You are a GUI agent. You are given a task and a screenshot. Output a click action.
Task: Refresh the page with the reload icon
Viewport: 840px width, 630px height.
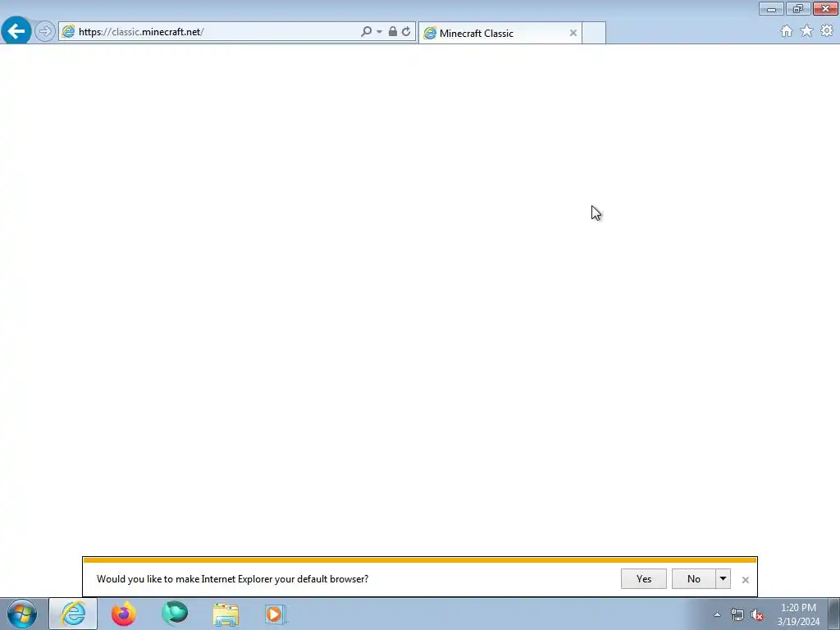[406, 32]
